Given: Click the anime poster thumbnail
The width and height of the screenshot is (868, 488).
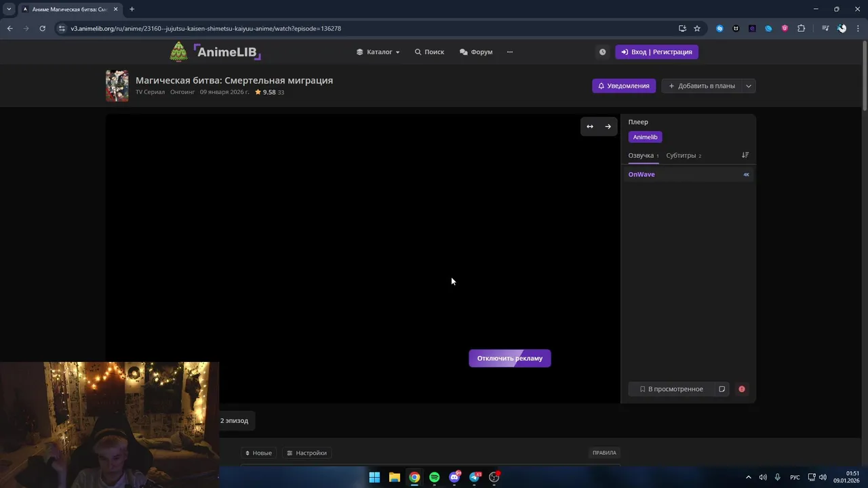Looking at the screenshot, I should (x=117, y=86).
